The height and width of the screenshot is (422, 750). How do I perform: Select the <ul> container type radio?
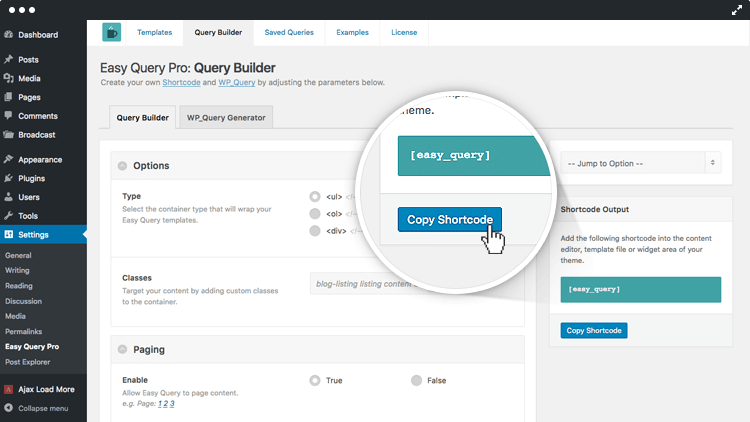click(x=315, y=197)
